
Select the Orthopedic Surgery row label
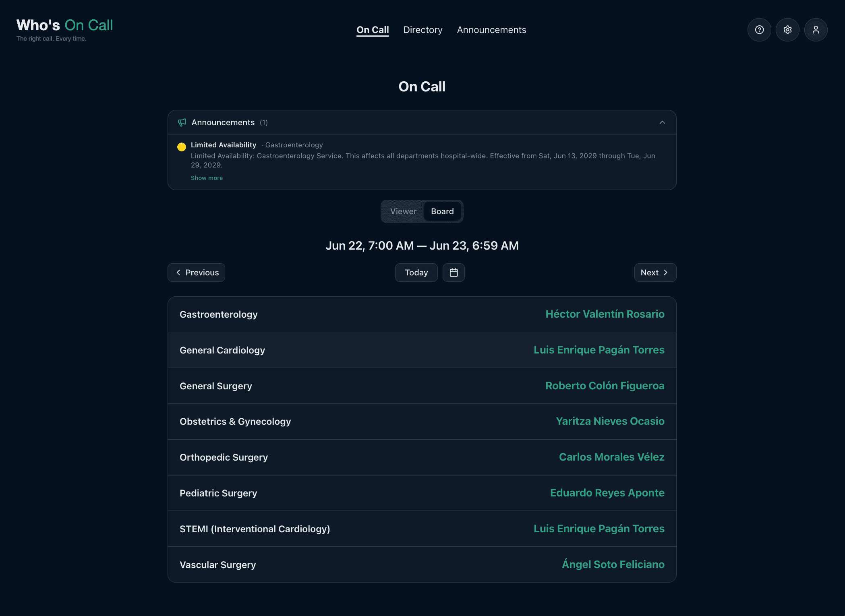click(224, 457)
